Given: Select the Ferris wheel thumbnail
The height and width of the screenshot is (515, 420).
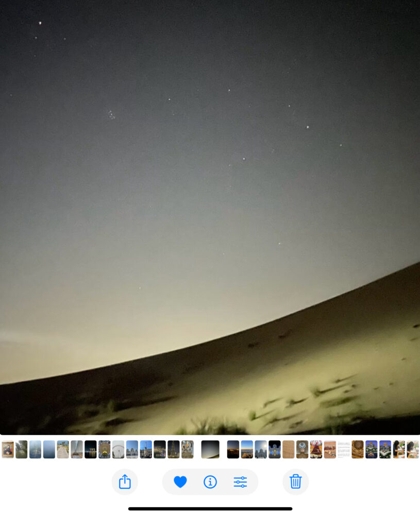Looking at the screenshot, I should (x=118, y=449).
